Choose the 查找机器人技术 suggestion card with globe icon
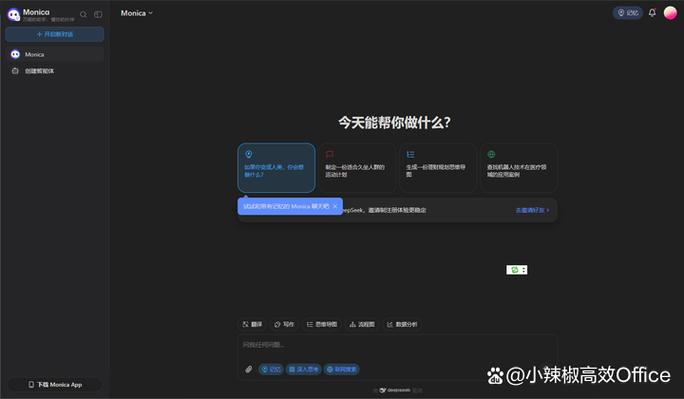The image size is (684, 399). [518, 167]
